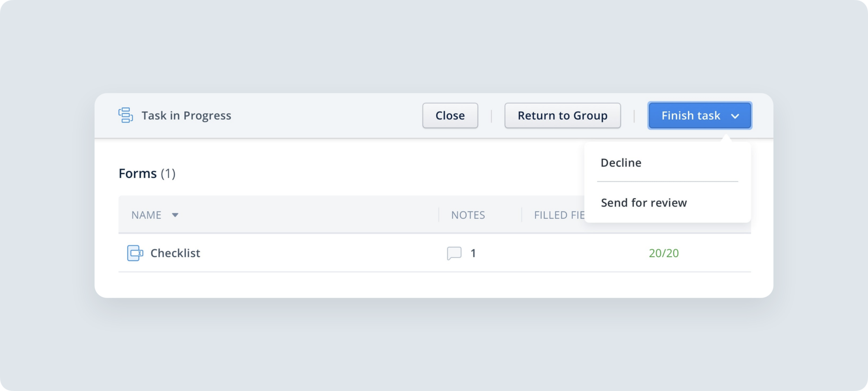Click the Checklist form icon
The image size is (868, 391).
coord(135,253)
